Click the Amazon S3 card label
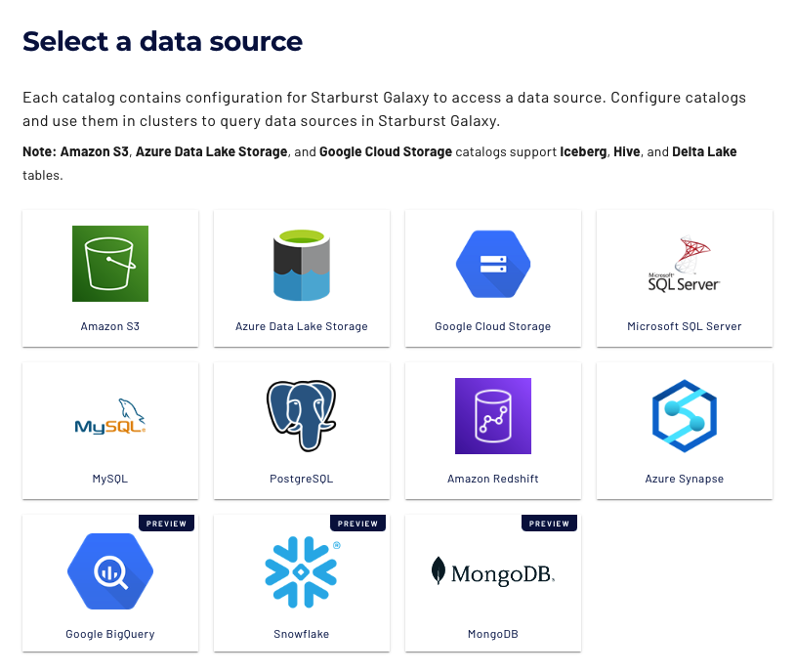The image size is (795, 672). [x=110, y=326]
